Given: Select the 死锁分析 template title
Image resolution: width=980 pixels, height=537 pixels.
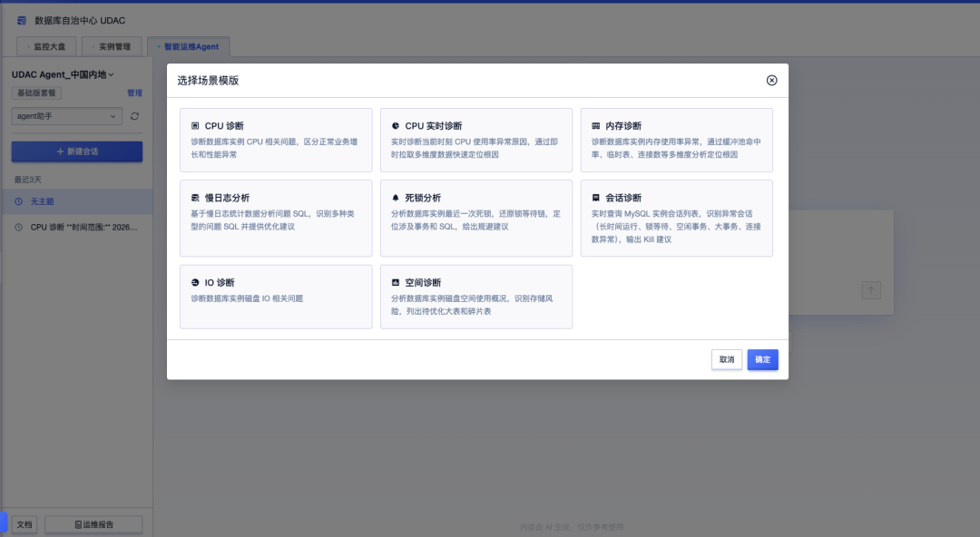Looking at the screenshot, I should click(x=423, y=198).
